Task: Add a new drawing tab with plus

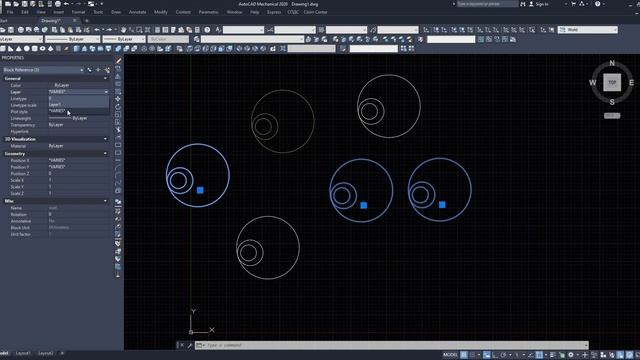Action: tap(86, 20)
